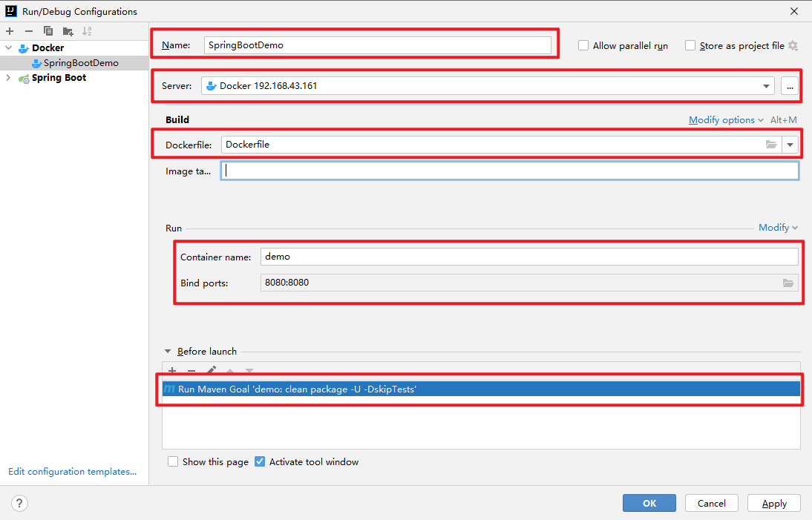Click the Remove Configuration minus icon
Screen dimensions: 812x520
click(29, 31)
